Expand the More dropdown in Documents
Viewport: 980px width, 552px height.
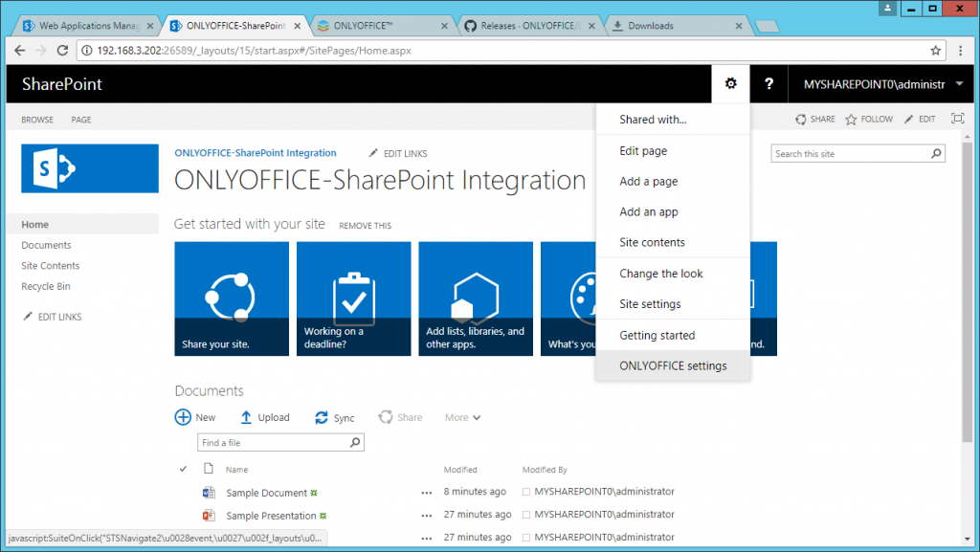click(462, 418)
